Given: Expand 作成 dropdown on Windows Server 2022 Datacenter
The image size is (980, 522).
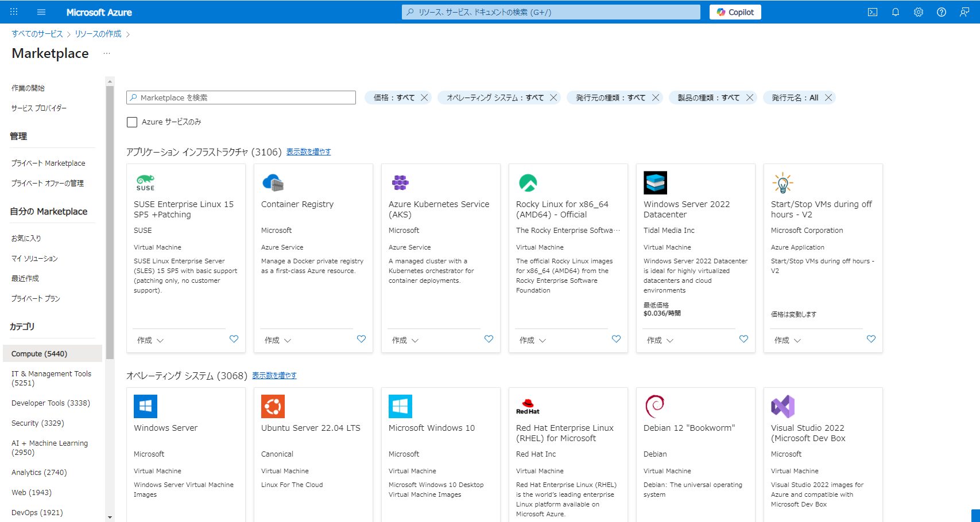Looking at the screenshot, I should click(x=660, y=340).
